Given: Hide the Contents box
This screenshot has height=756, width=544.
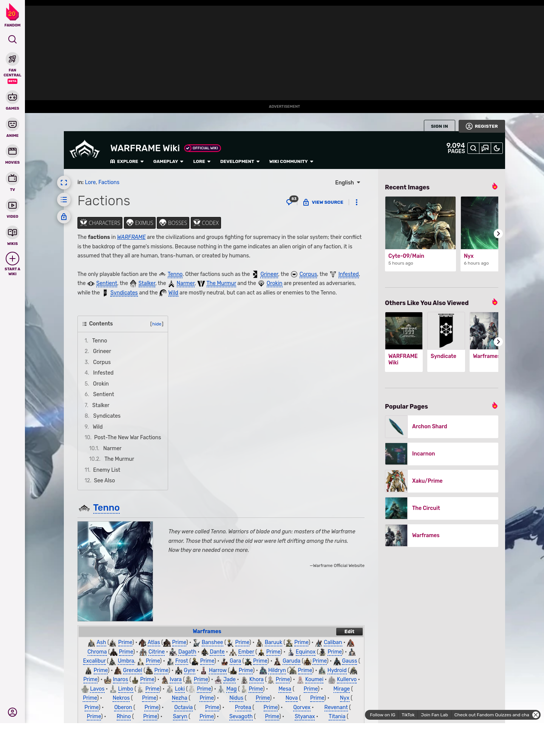Looking at the screenshot, I should coord(157,324).
